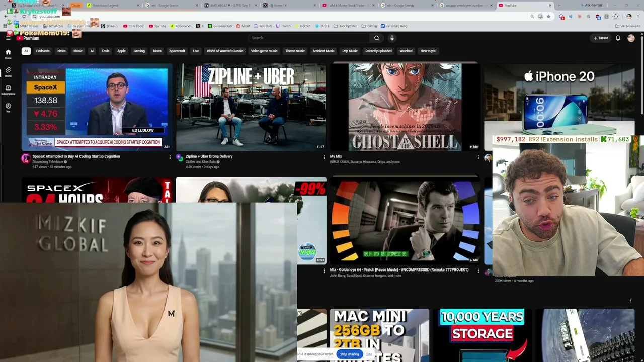
Task: Open the YouTube account avatar menu
Action: click(631, 38)
